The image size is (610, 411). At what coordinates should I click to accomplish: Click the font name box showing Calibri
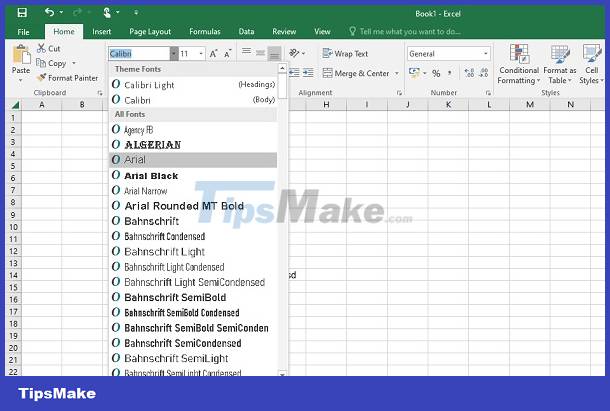tap(138, 54)
